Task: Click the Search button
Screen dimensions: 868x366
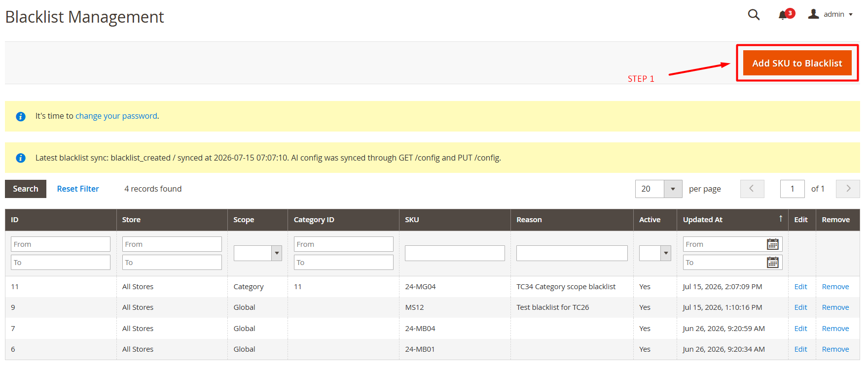Action: (26, 189)
